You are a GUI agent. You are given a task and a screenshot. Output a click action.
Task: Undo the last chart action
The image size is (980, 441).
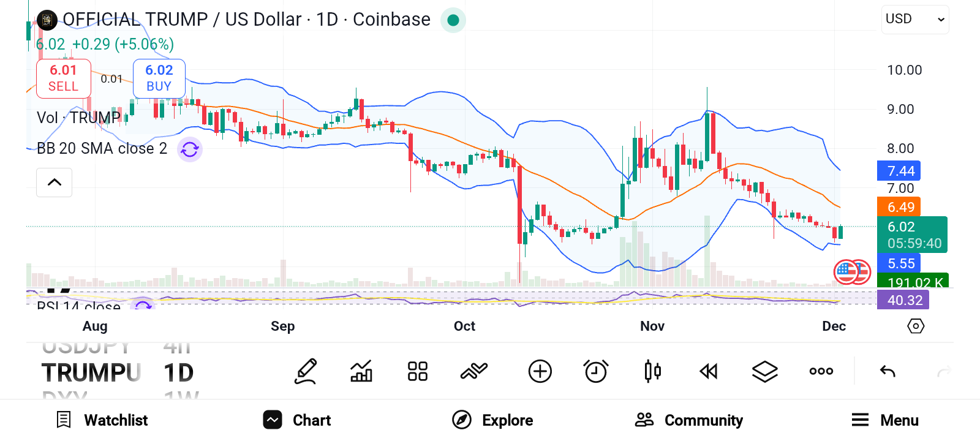(888, 371)
